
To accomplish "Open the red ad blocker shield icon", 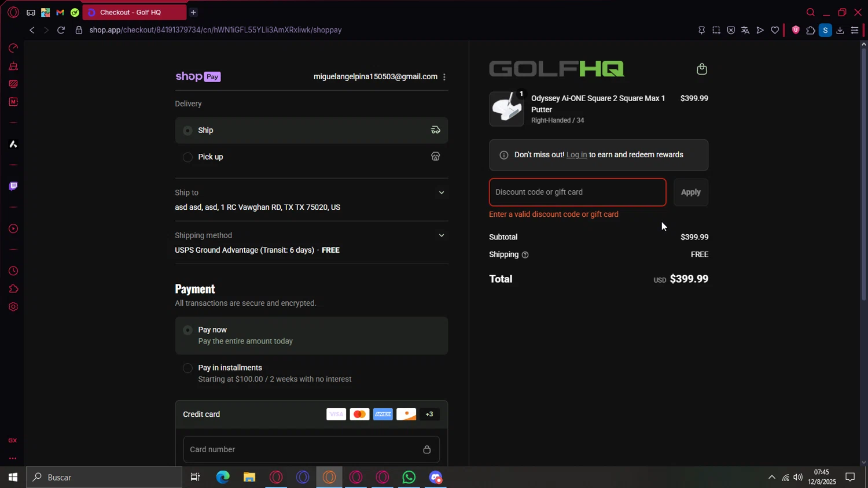I will point(796,30).
